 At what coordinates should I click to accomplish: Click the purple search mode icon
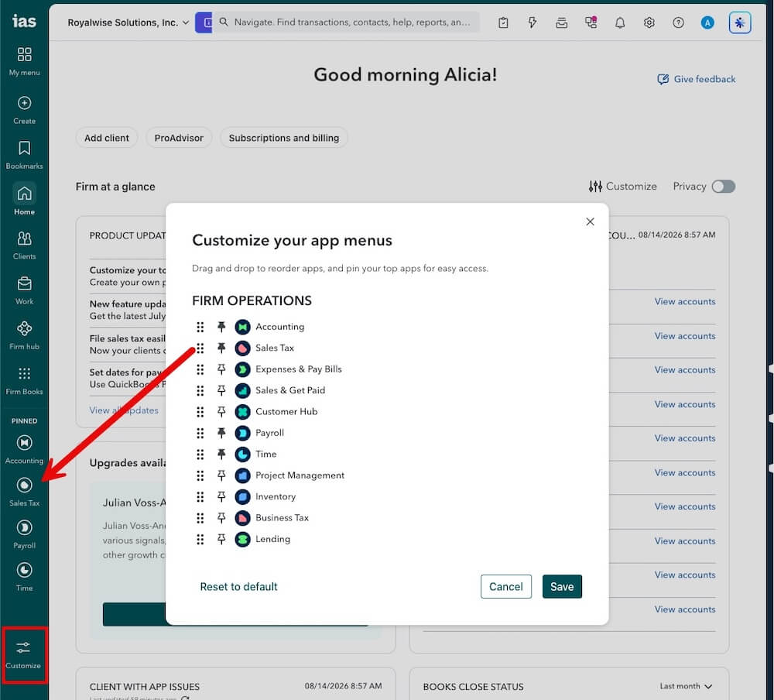tap(204, 22)
